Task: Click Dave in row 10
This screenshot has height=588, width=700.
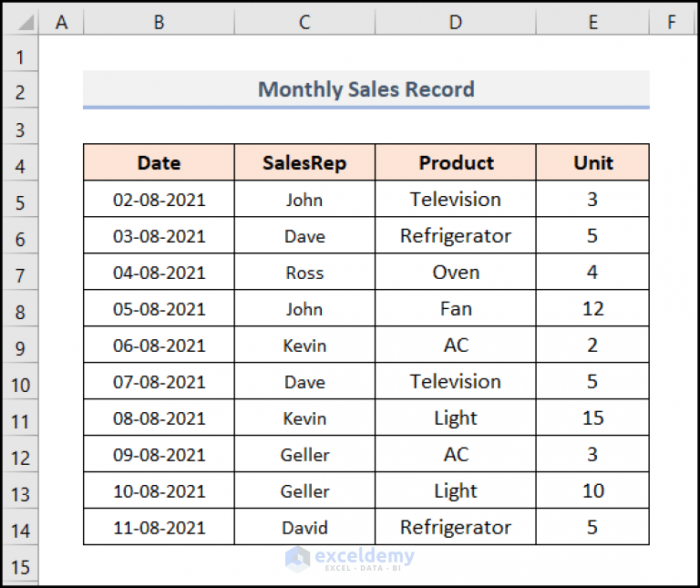Action: (x=304, y=381)
